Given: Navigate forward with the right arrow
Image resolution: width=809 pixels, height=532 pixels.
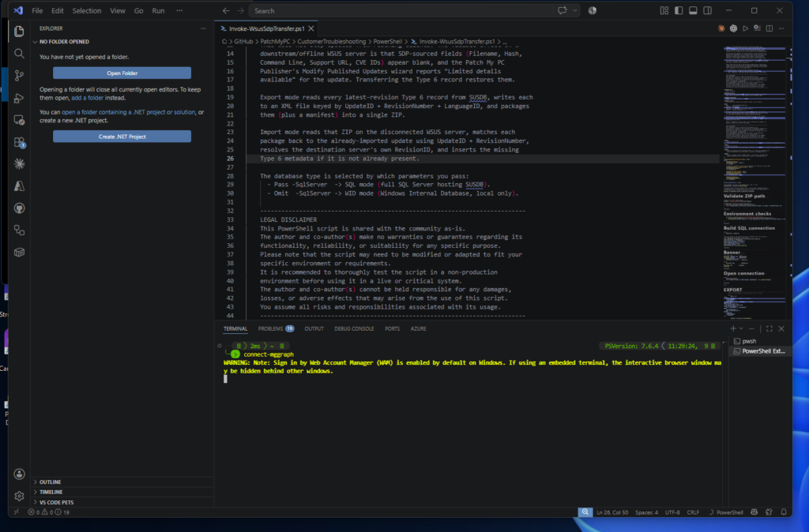Looking at the screenshot, I should click(240, 11).
